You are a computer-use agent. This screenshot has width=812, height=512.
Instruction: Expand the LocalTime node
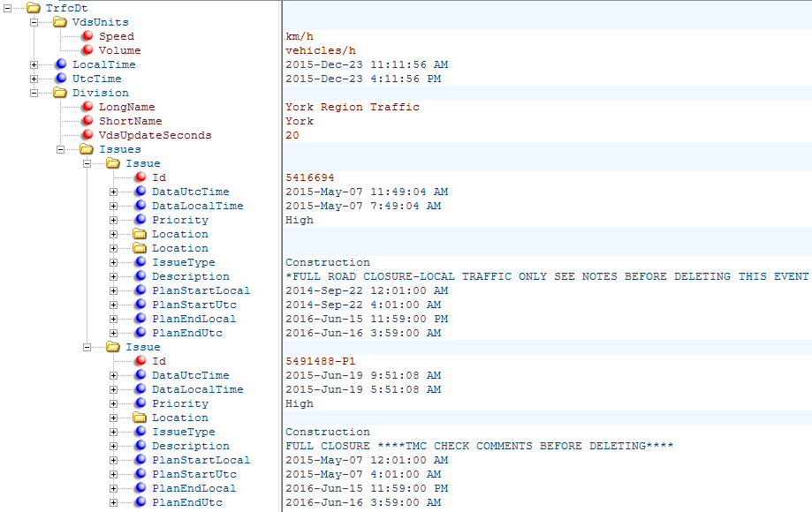(x=34, y=64)
